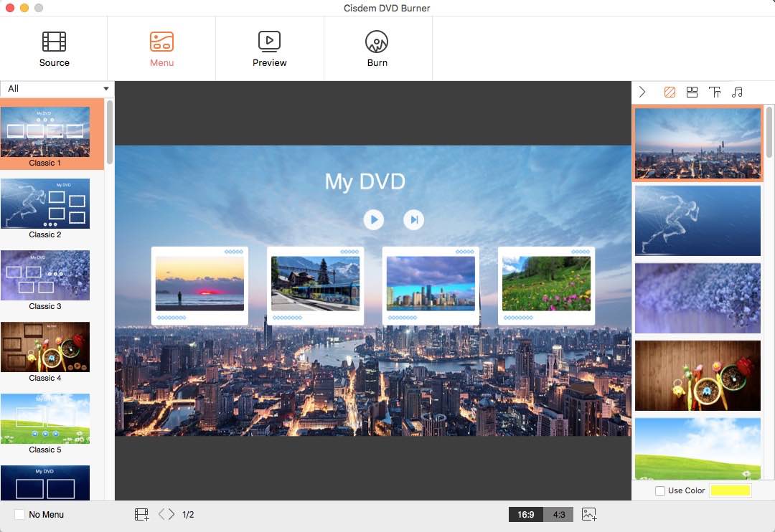Click the yellow color swatch
Screen dimensions: 775x532
(x=731, y=490)
